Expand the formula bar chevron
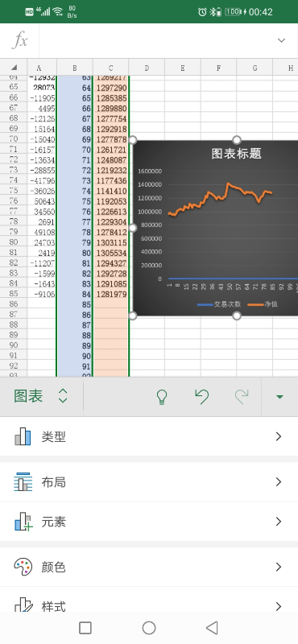The width and height of the screenshot is (298, 644). click(x=282, y=40)
